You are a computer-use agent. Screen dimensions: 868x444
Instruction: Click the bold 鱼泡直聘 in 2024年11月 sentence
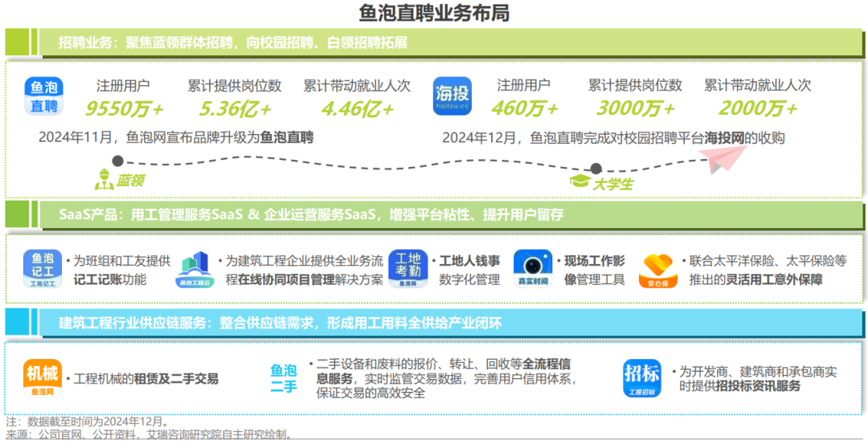coord(287,137)
